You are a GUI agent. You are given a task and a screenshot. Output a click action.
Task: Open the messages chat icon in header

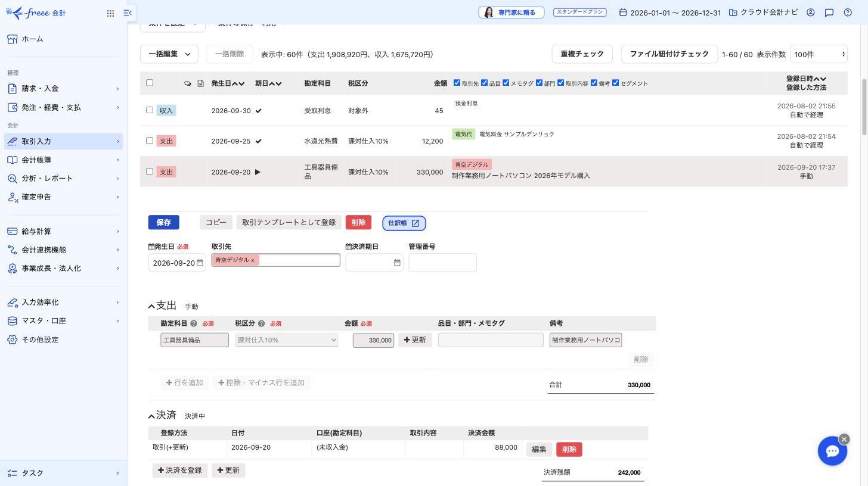[829, 13]
